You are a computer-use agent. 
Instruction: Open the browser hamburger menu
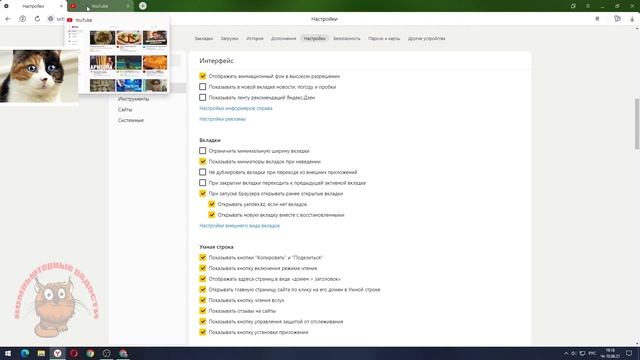588,6
